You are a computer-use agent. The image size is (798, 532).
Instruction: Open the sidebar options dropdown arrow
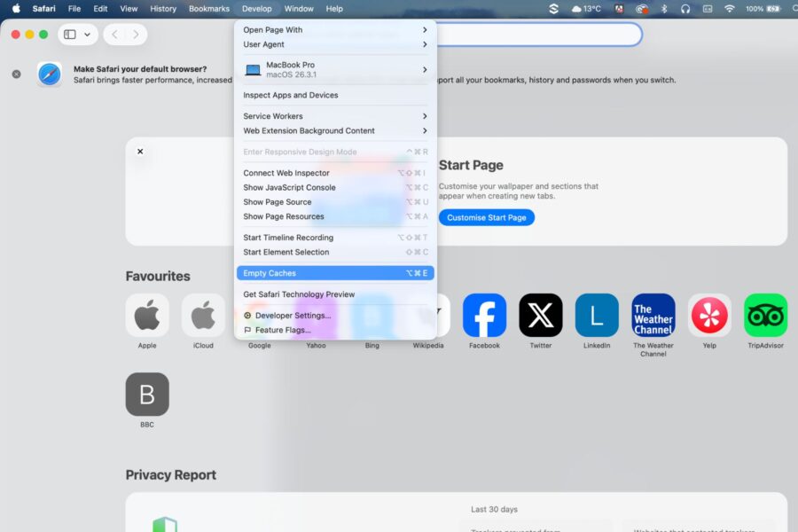[88, 35]
